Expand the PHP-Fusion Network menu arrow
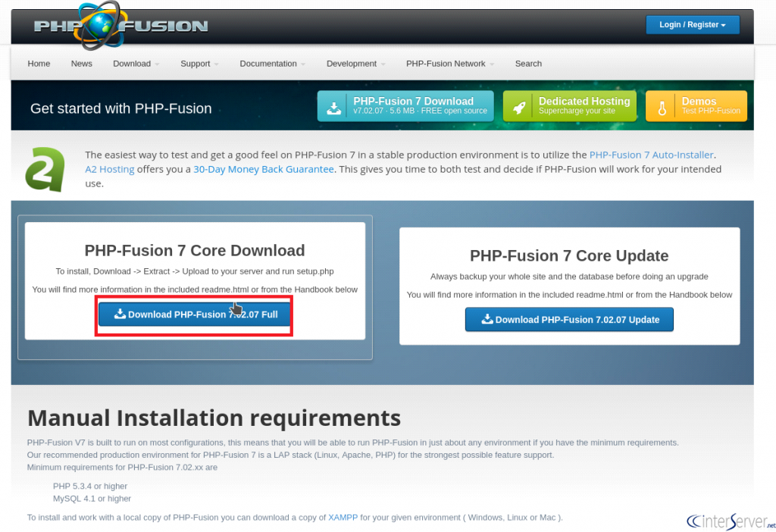 click(x=492, y=64)
